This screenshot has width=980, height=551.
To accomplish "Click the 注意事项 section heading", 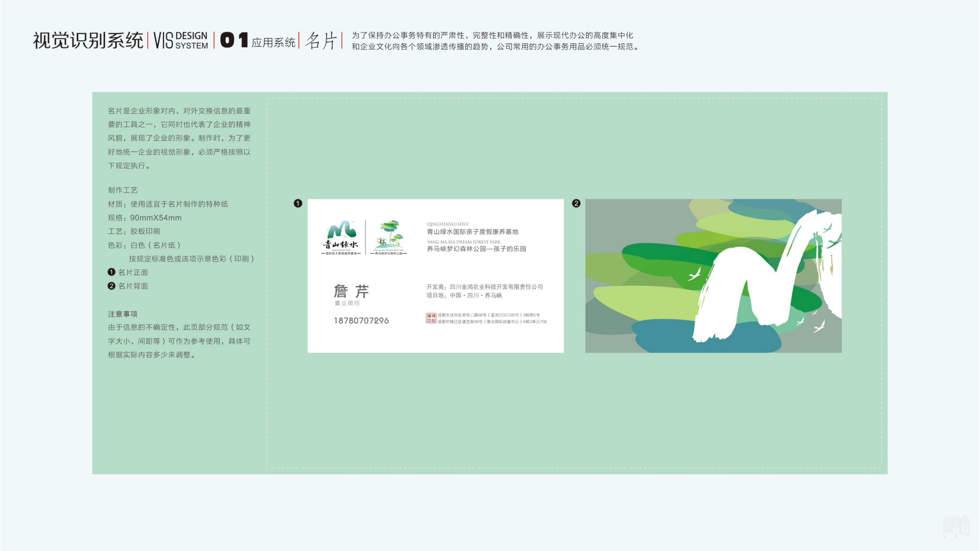I will [x=123, y=314].
